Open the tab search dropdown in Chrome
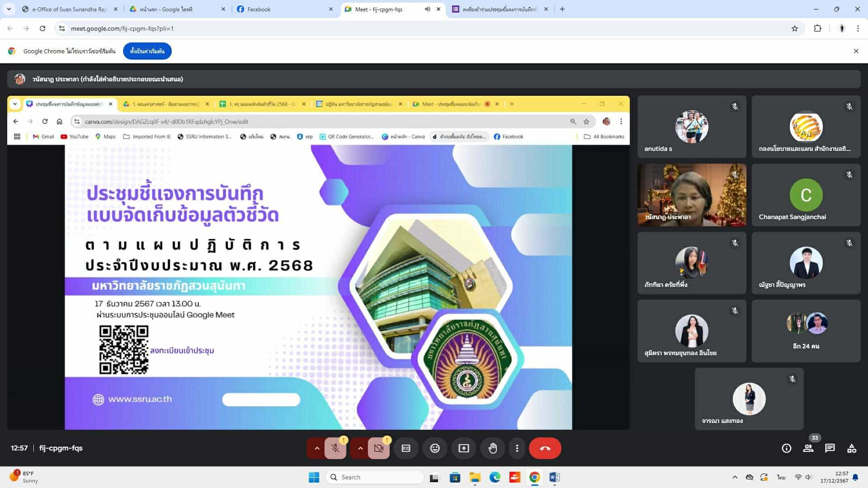The image size is (868, 488). click(x=9, y=9)
